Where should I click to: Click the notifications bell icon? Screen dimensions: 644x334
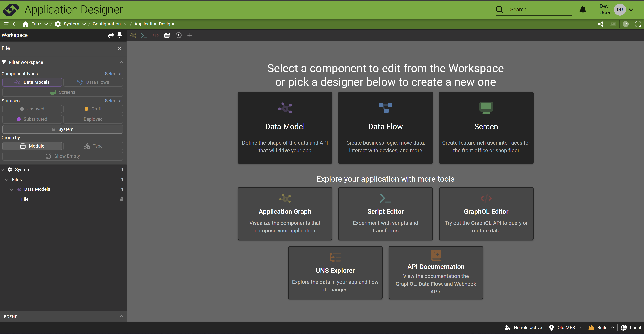tap(583, 10)
